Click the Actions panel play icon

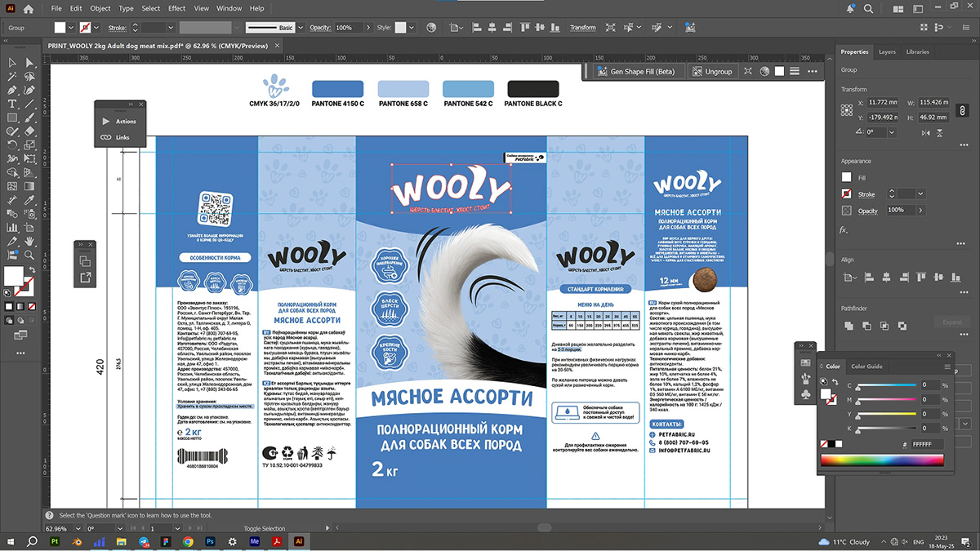(x=105, y=121)
